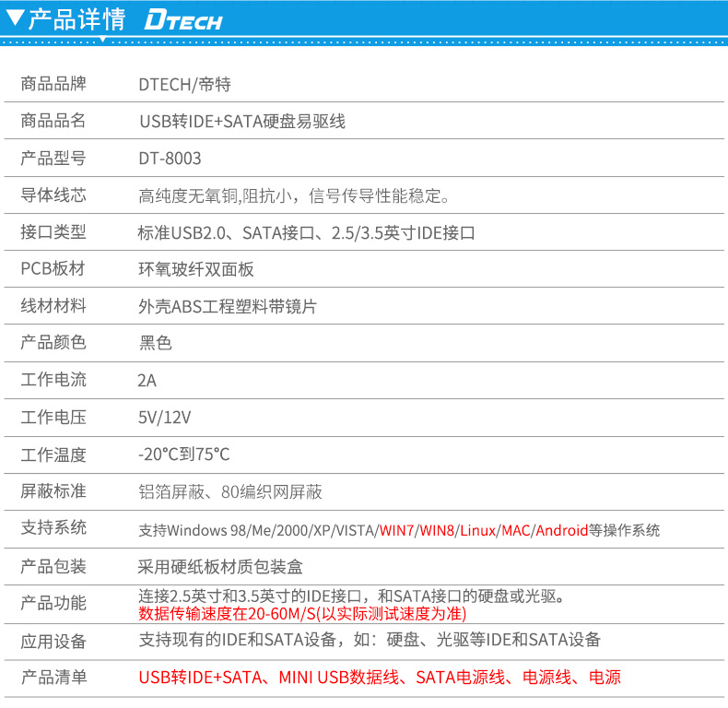Click the 产品清单 red contents list
Screen dimensions: 728x708
[x=380, y=678]
